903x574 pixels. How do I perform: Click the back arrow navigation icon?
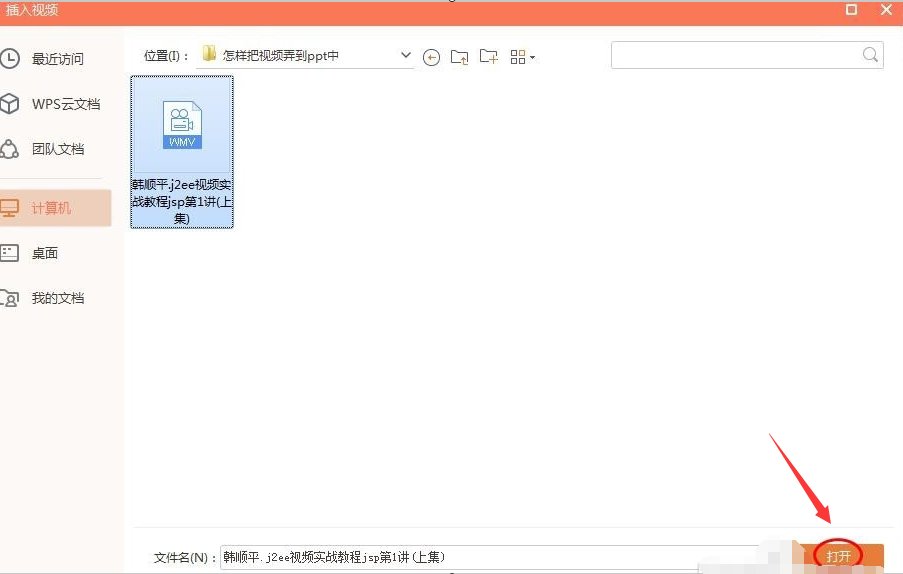pos(431,57)
